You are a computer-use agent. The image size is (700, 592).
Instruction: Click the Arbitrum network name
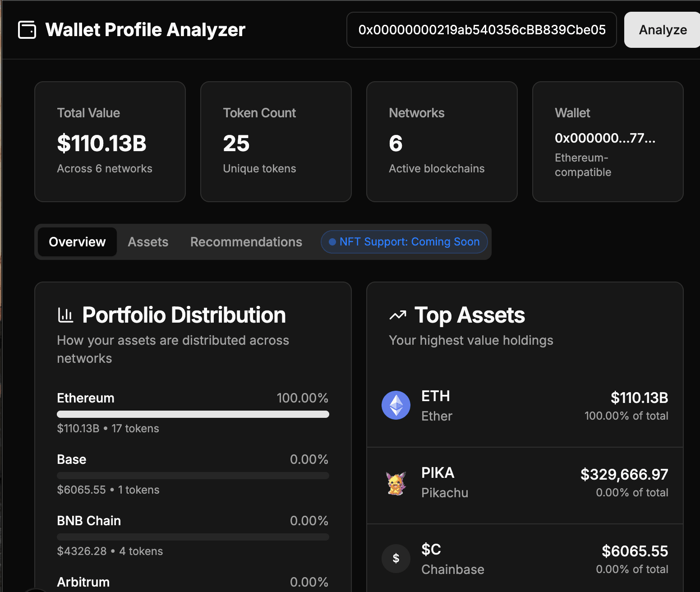tap(83, 582)
